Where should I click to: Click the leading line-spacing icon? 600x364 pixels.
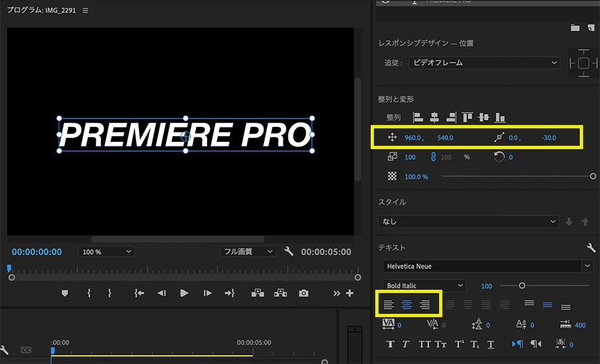[477, 324]
